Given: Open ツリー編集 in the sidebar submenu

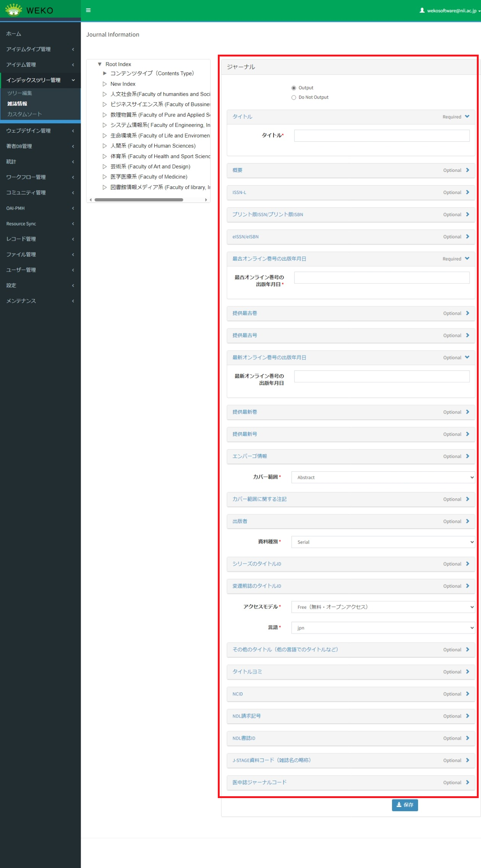Looking at the screenshot, I should (x=20, y=93).
